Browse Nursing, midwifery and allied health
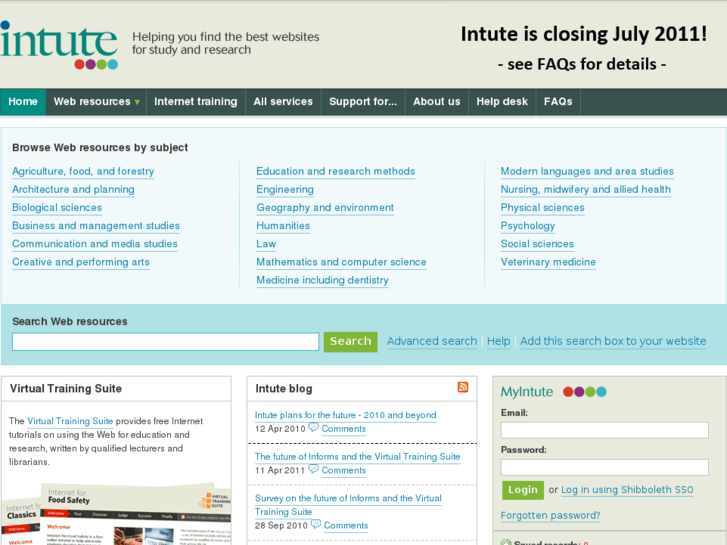The image size is (727, 545). click(x=586, y=189)
